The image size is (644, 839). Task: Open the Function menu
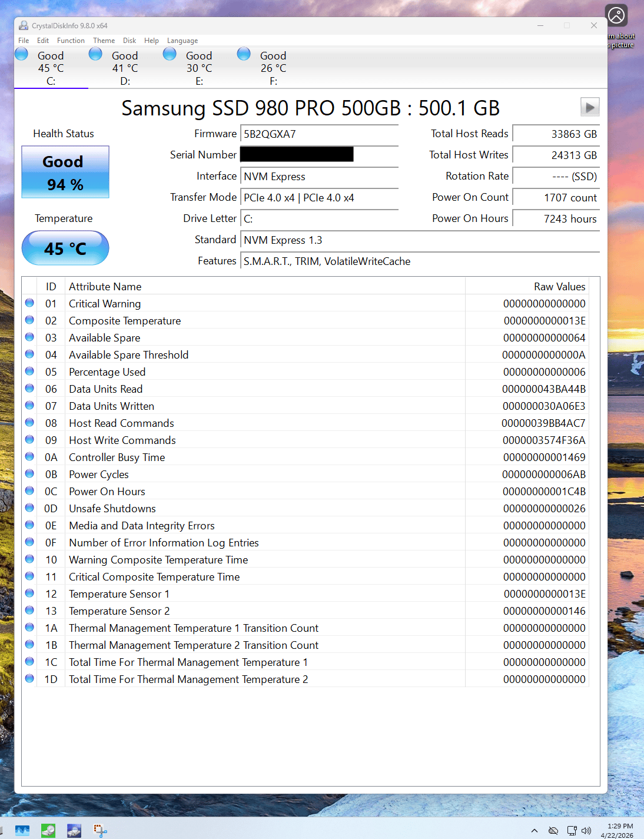(71, 41)
